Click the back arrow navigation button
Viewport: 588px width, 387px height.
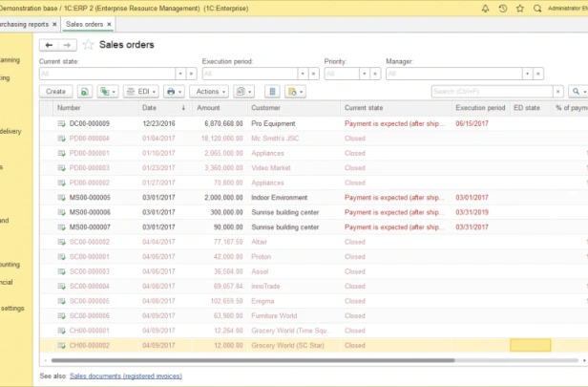pos(49,45)
